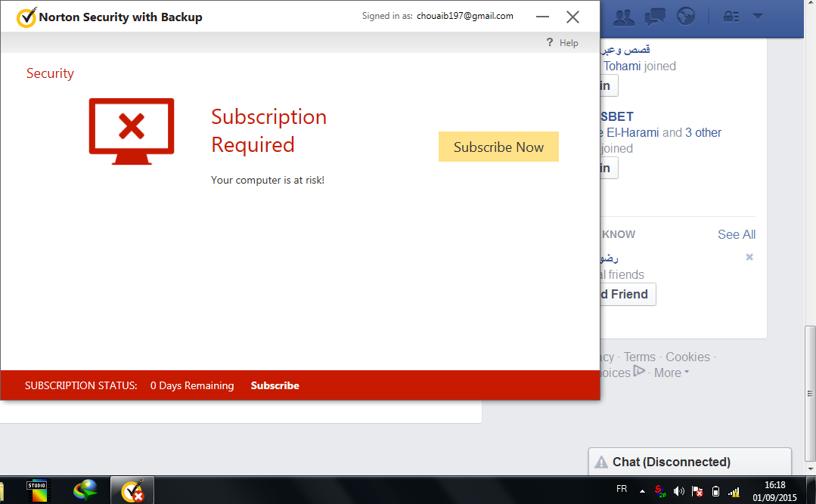Viewport: 816px width, 504px height.
Task: Open the Tohami profile link
Action: click(x=622, y=66)
